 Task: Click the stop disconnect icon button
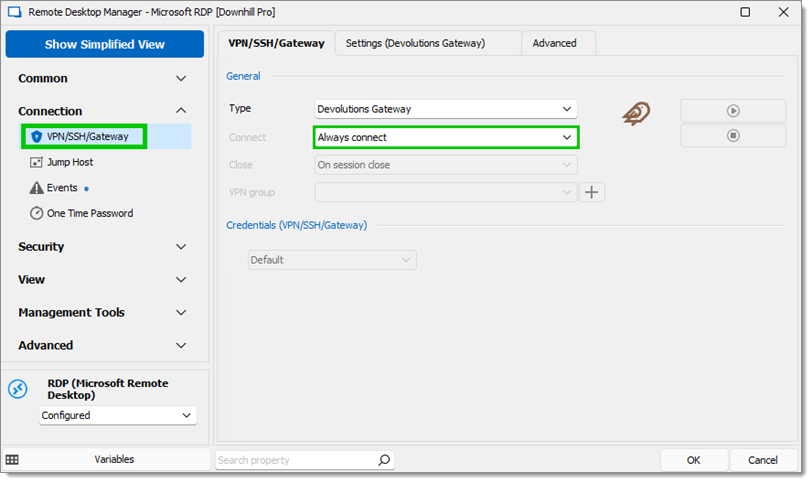733,136
